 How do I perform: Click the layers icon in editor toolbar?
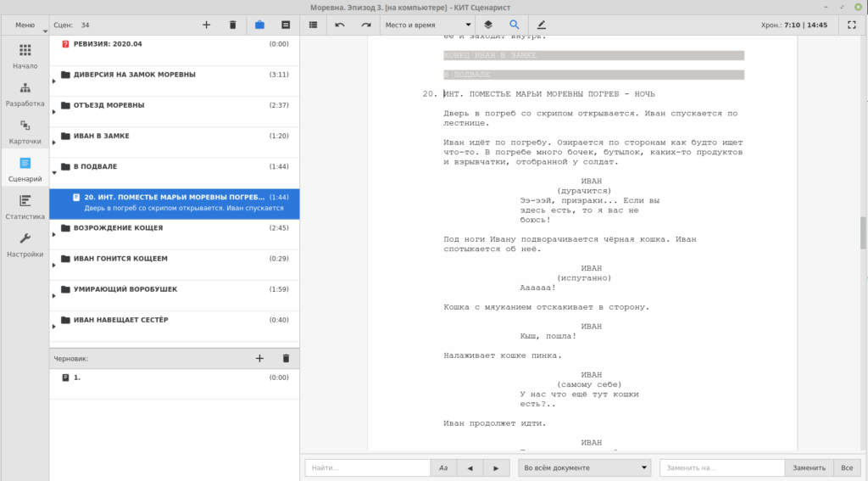click(x=487, y=25)
